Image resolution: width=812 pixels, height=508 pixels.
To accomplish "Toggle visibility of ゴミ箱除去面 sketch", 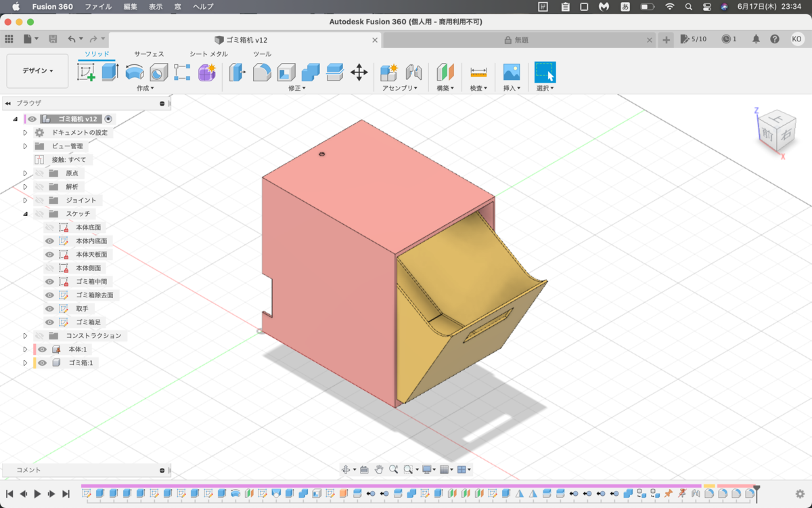I will 49,295.
